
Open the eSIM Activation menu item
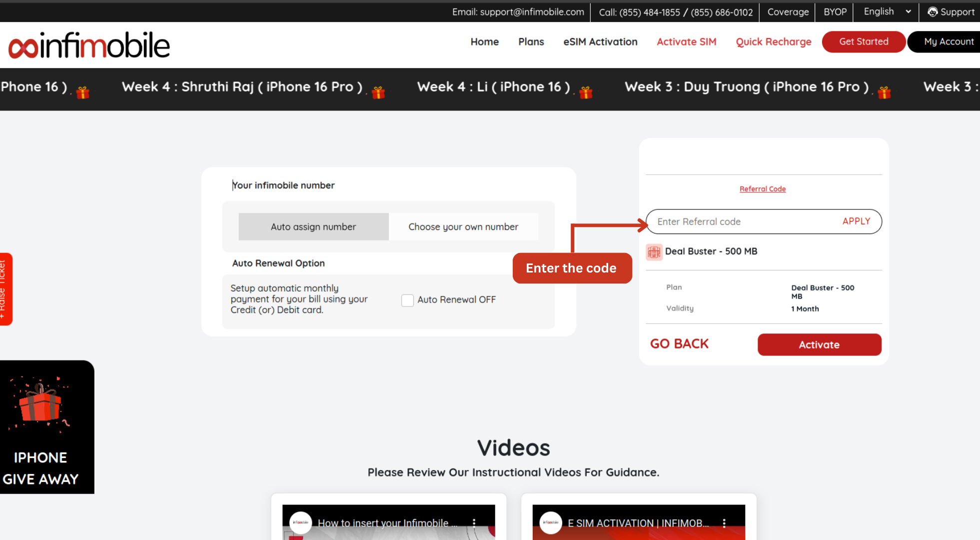(x=600, y=42)
